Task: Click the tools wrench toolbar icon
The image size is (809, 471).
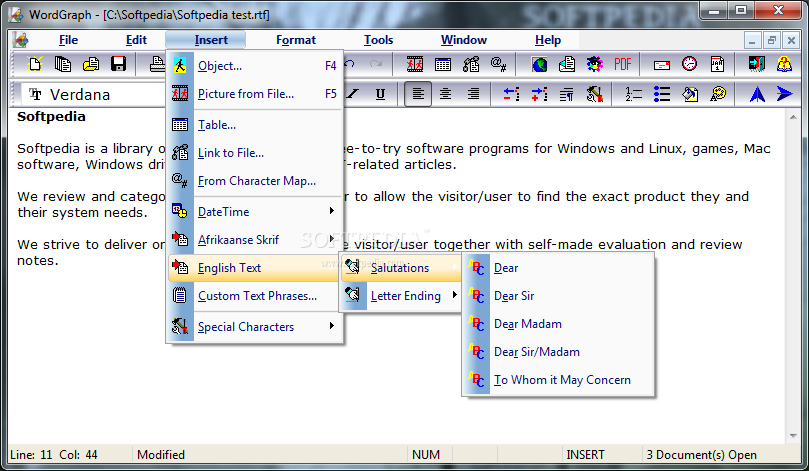Action: pos(595,94)
